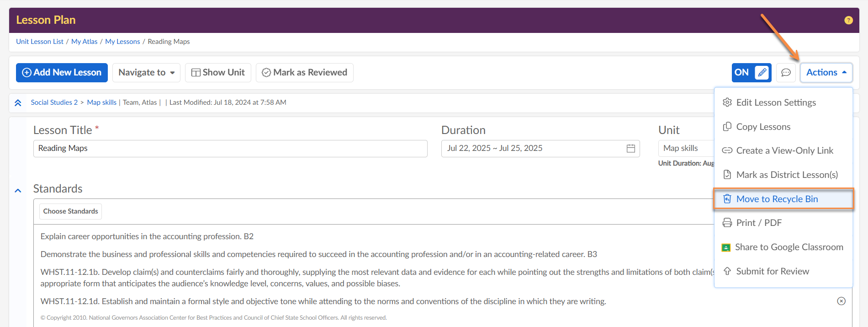Choose Copy Lessons from the menu
This screenshot has height=327, width=868.
point(763,127)
